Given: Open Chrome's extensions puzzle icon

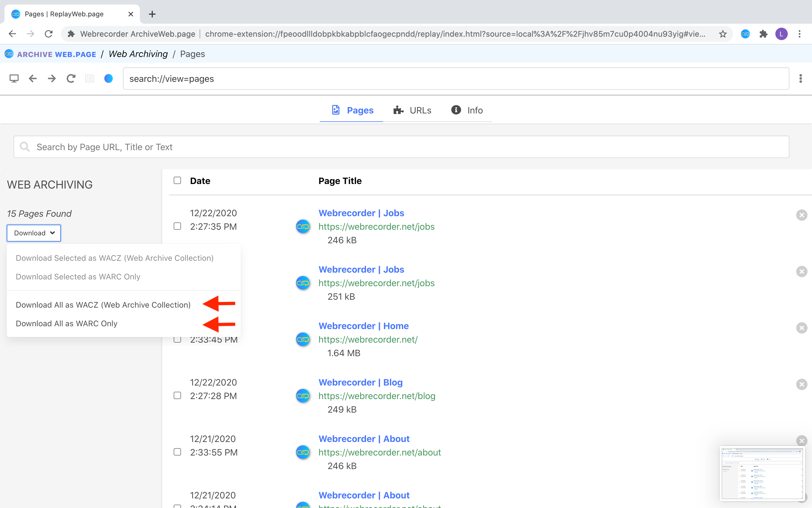Looking at the screenshot, I should tap(763, 34).
